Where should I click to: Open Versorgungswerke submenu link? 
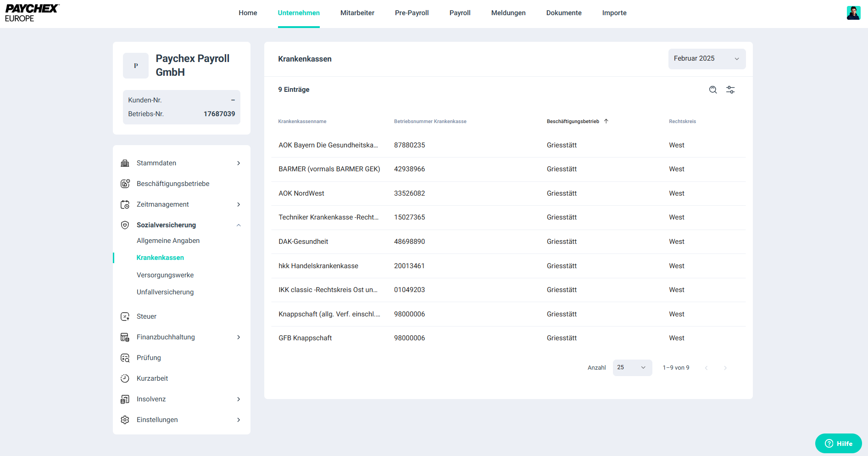pos(165,275)
